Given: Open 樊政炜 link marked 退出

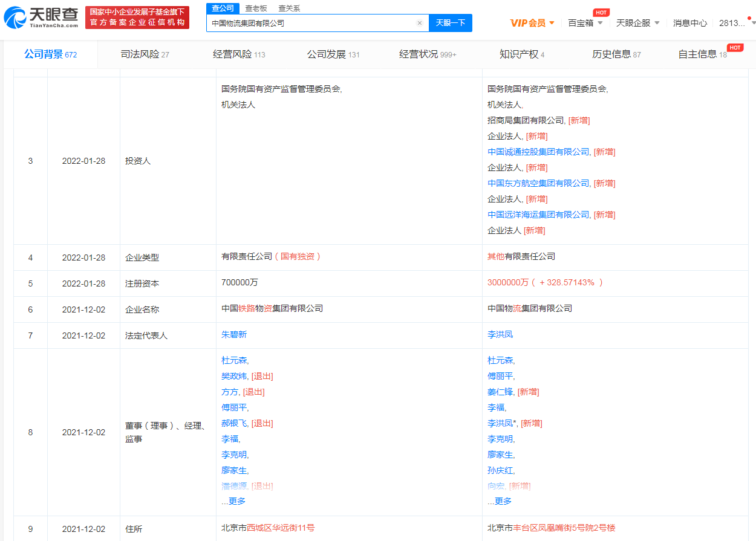Looking at the screenshot, I should (x=234, y=376).
